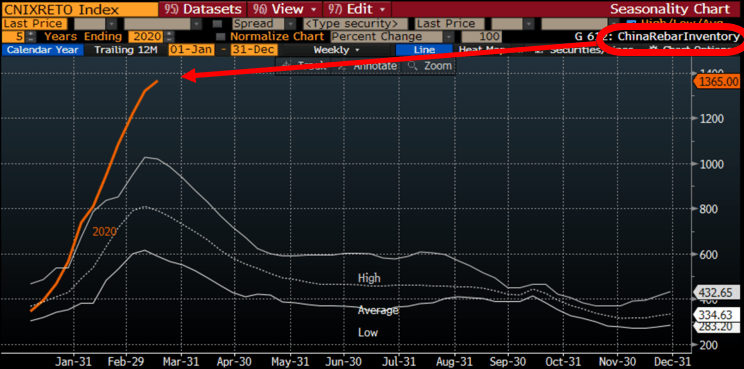Click the 432.65 value label
Image resolution: width=744 pixels, height=369 pixels.
[717, 292]
